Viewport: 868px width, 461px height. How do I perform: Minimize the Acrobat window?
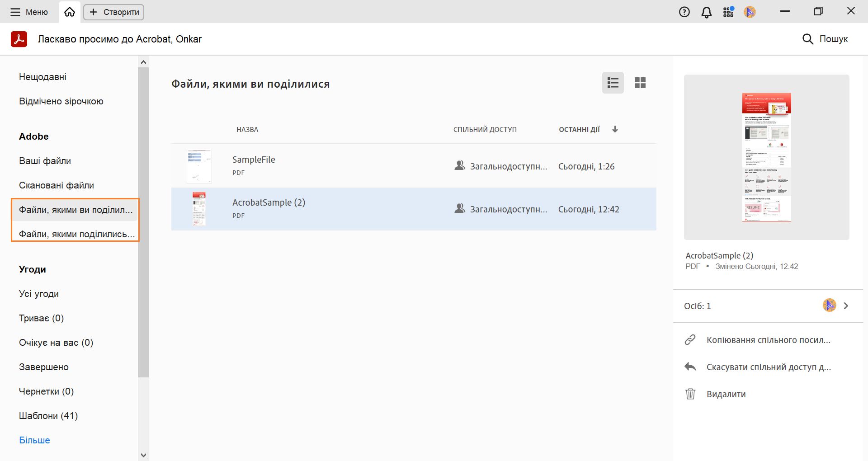[x=785, y=11]
